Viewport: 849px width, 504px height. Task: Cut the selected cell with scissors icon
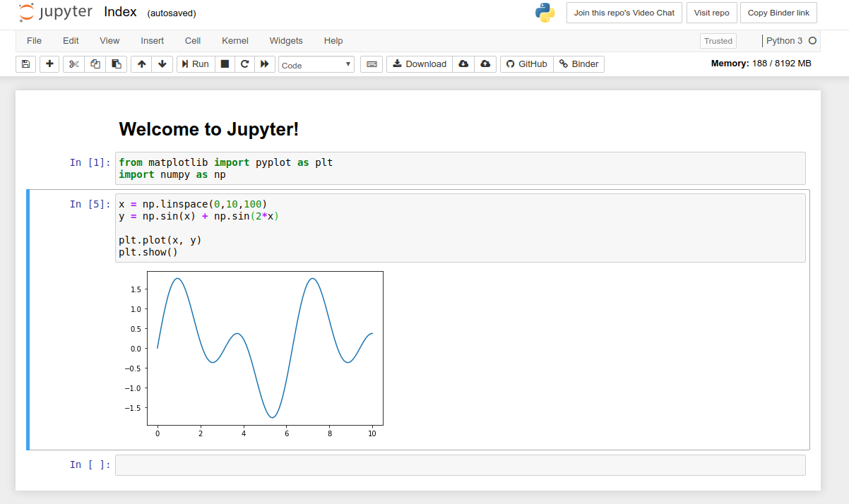point(73,64)
